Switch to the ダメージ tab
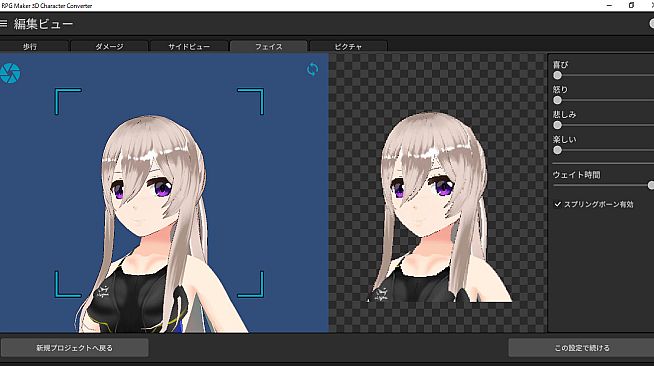Screen dimensions: 654x366 coord(109,46)
